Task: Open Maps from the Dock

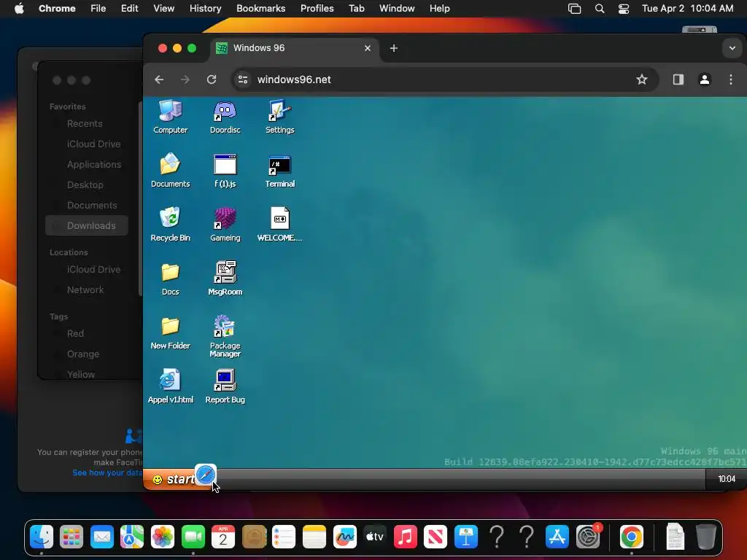Action: pos(132,537)
